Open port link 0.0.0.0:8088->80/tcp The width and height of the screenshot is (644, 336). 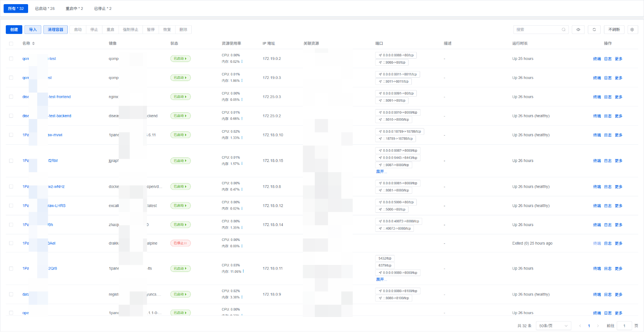[396, 55]
